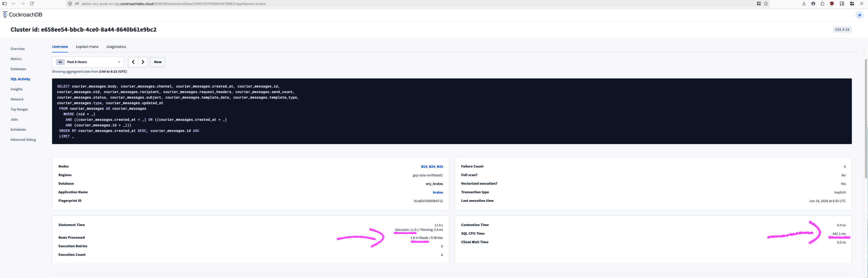This screenshot has height=278, width=868.
Task: Click the v25.4.10 version badge
Action: click(842, 30)
